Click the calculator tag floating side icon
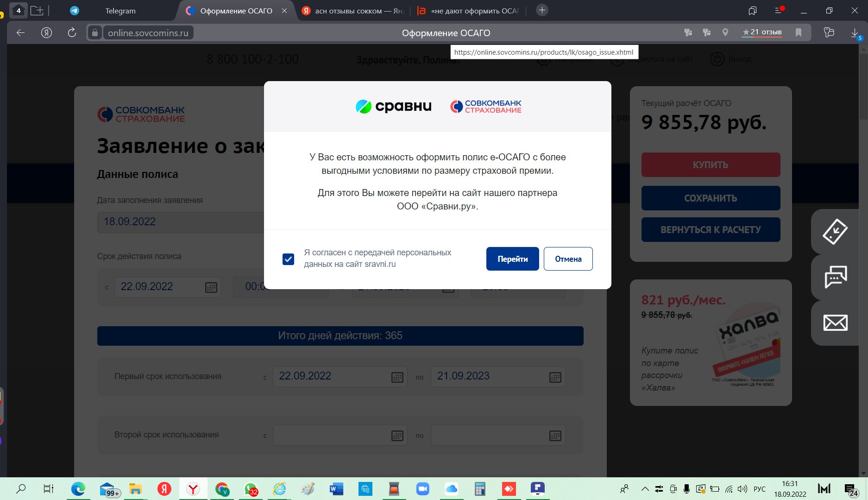 835,231
